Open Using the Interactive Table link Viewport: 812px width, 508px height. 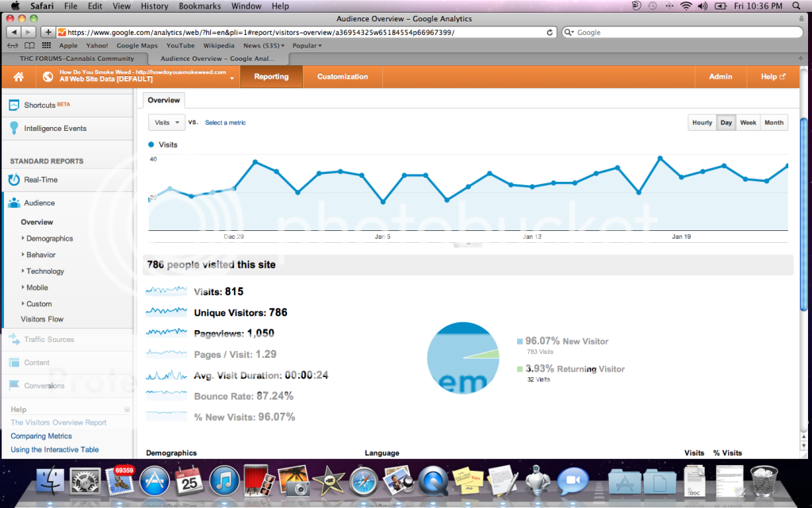coord(55,450)
